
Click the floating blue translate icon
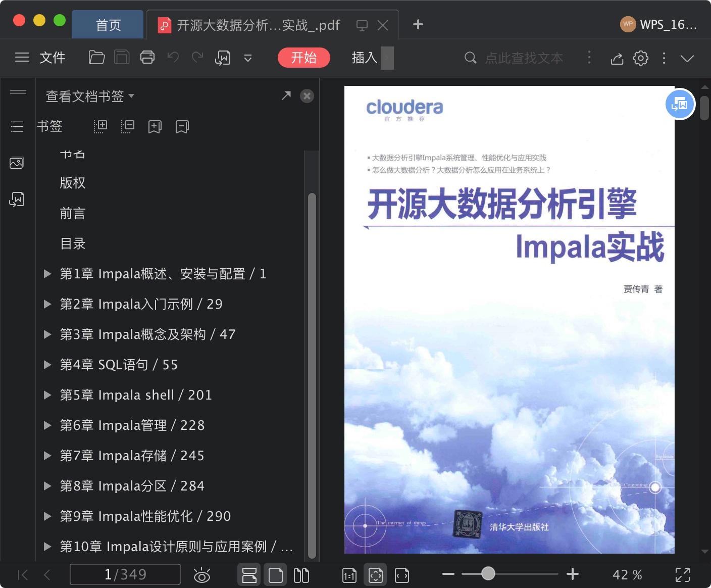pos(680,105)
